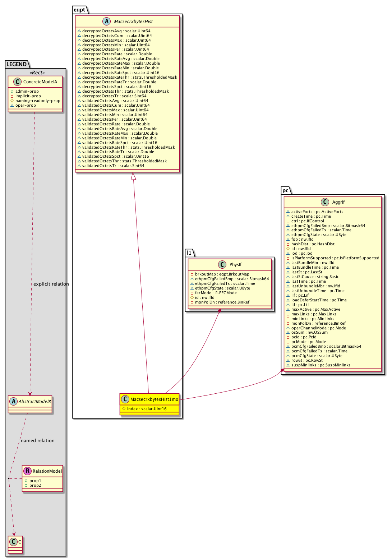Click the 'C' icon of MacsecrxbytesHist1mo
This screenshot has width=392, height=560.
pos(125,399)
